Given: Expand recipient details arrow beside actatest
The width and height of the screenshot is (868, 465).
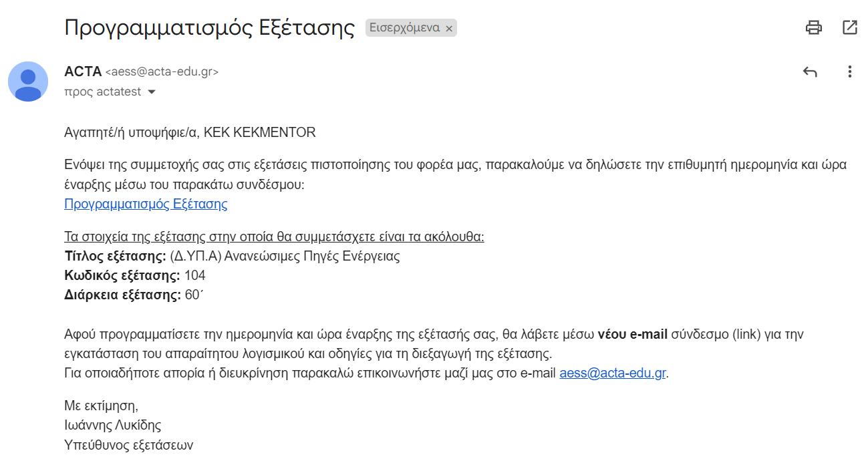Looking at the screenshot, I should (x=152, y=92).
